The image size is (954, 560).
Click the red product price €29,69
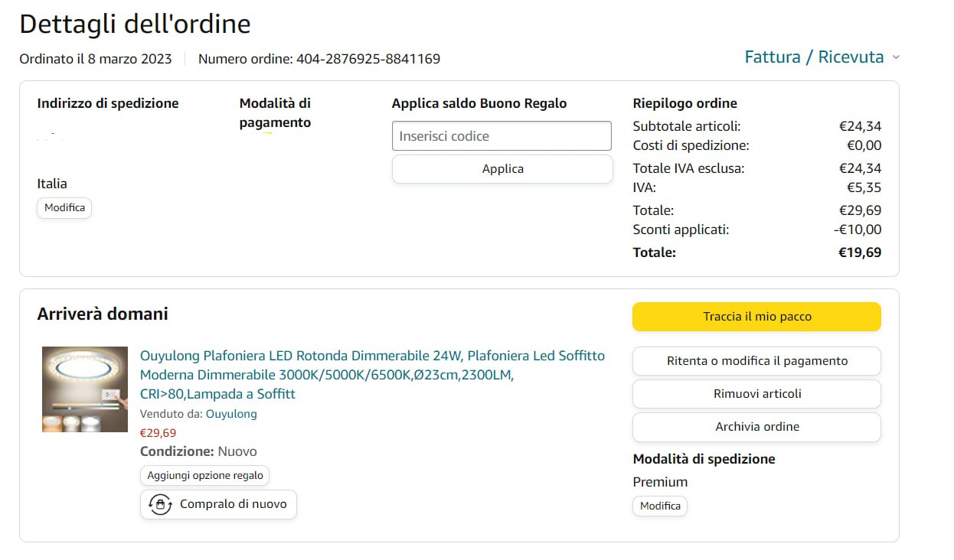point(158,433)
